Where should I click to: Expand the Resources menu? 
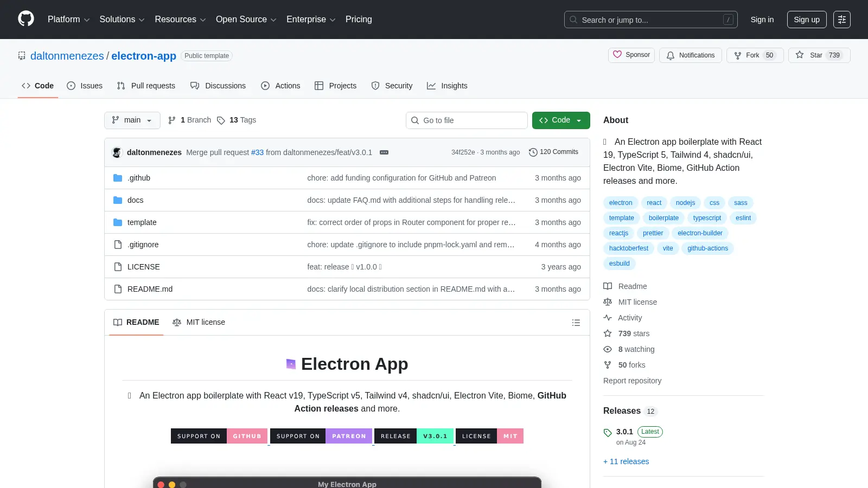click(x=180, y=20)
